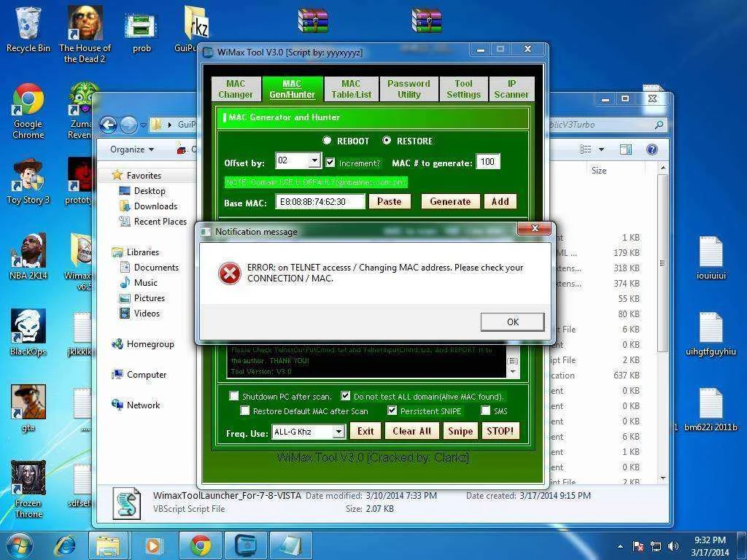Close the Notification message dialog
The image size is (747, 560).
coord(535,228)
